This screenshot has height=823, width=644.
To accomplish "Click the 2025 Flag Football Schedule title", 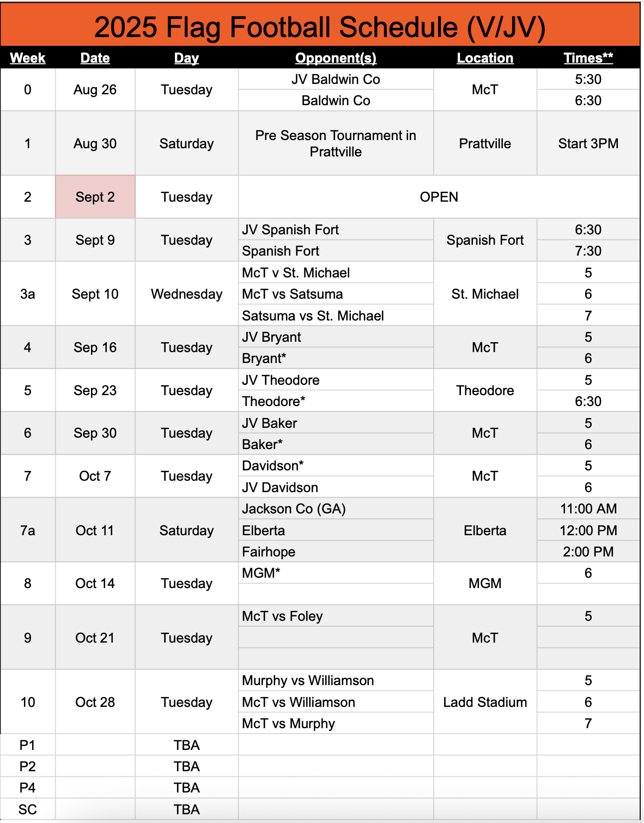I will click(320, 27).
